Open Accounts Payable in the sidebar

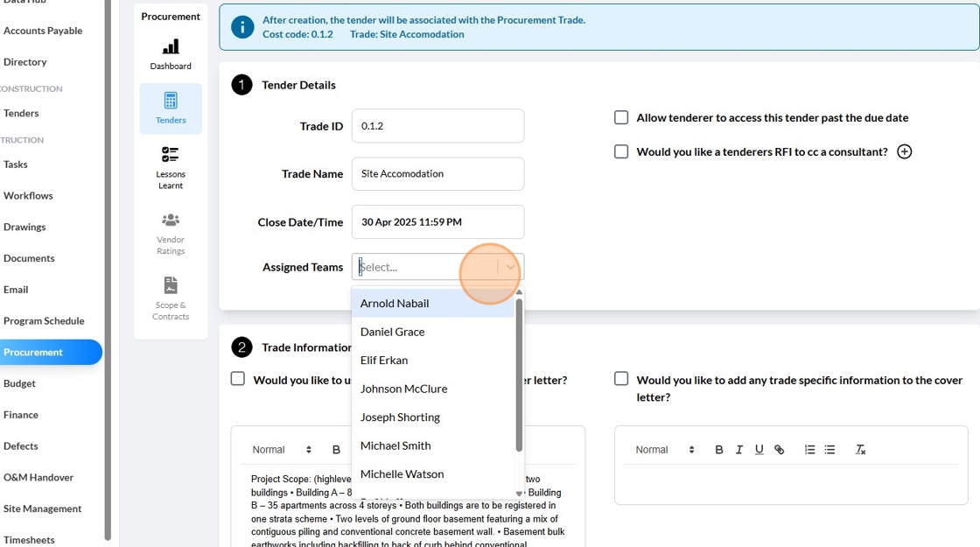43,31
